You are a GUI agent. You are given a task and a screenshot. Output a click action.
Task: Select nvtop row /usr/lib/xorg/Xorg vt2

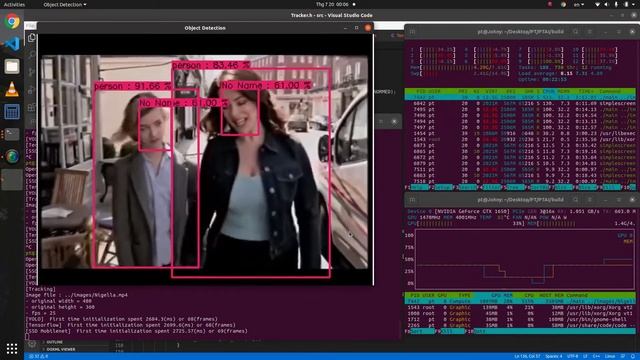(520, 307)
